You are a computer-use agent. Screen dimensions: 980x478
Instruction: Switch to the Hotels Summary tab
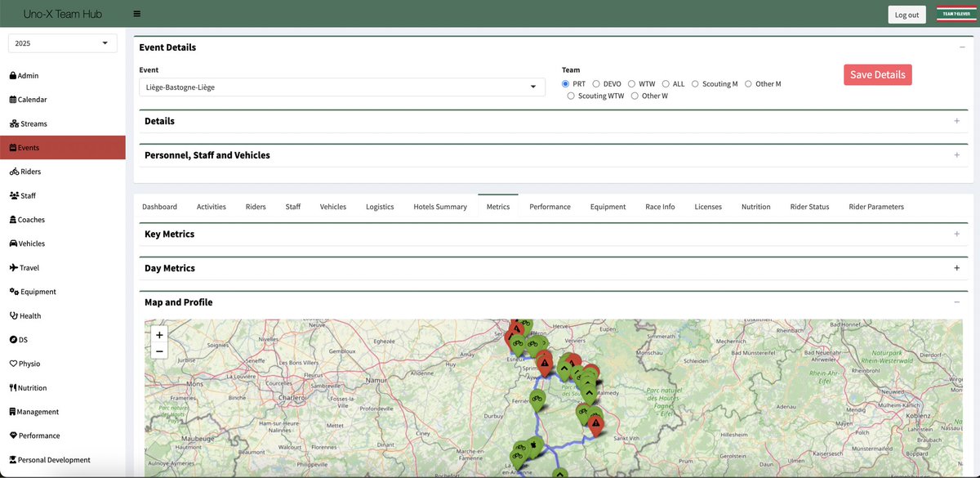point(440,207)
